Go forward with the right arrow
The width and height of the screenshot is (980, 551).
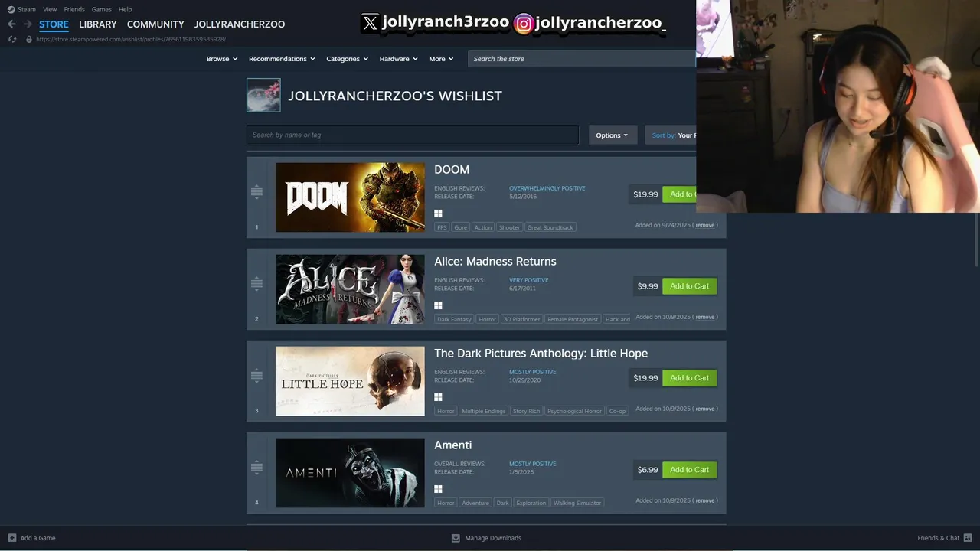click(x=28, y=24)
